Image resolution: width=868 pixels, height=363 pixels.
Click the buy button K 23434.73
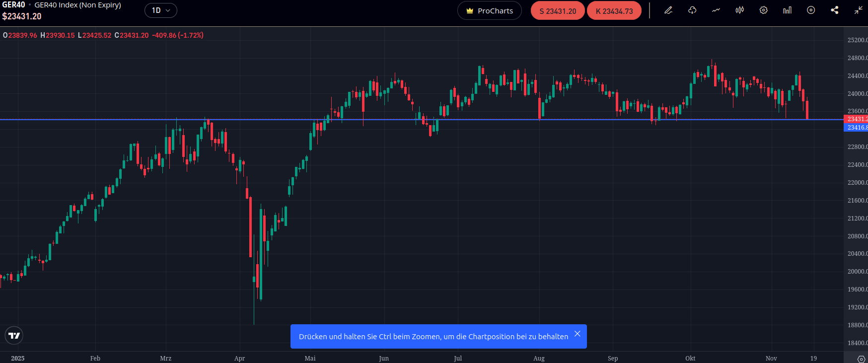(x=614, y=11)
